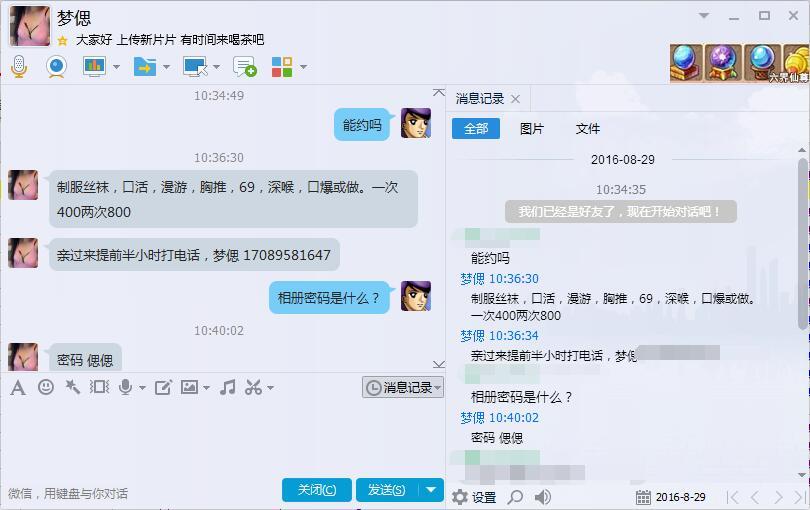
Task: Toggle the 消息记录 history panel button
Action: [403, 387]
